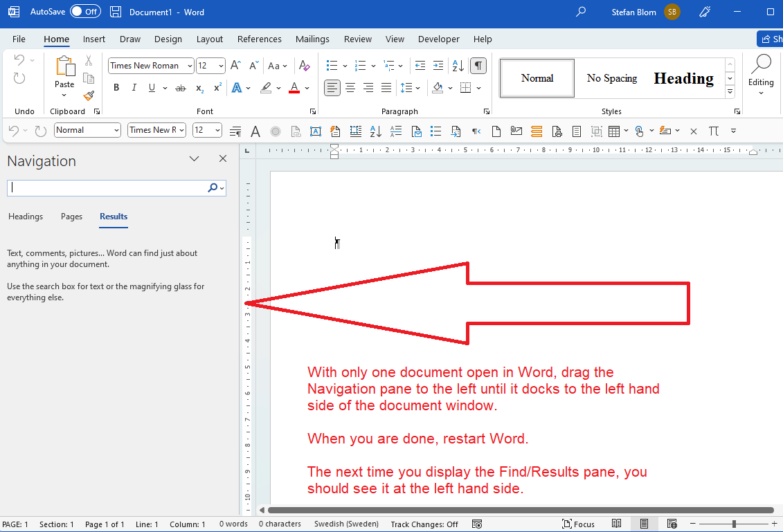This screenshot has height=532, width=783.
Task: Open the Developer tab
Action: pos(438,39)
